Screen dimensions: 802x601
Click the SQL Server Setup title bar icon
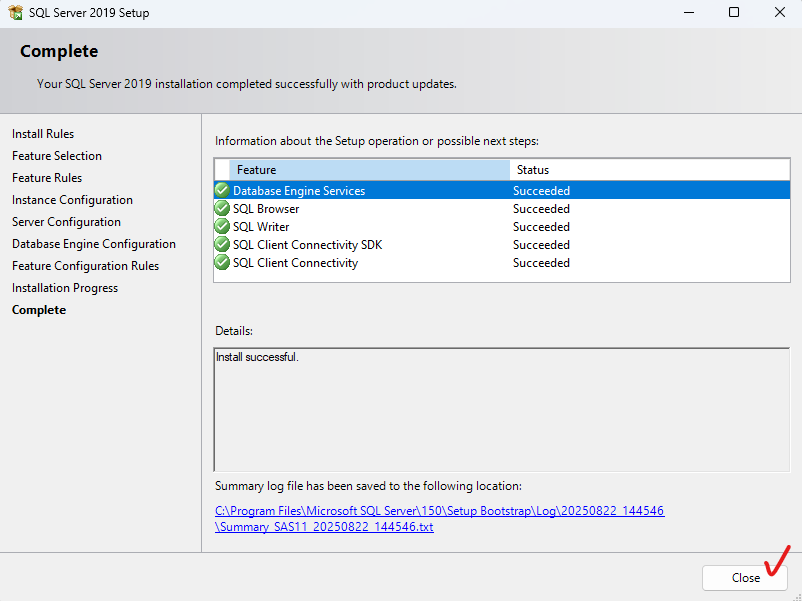16,12
